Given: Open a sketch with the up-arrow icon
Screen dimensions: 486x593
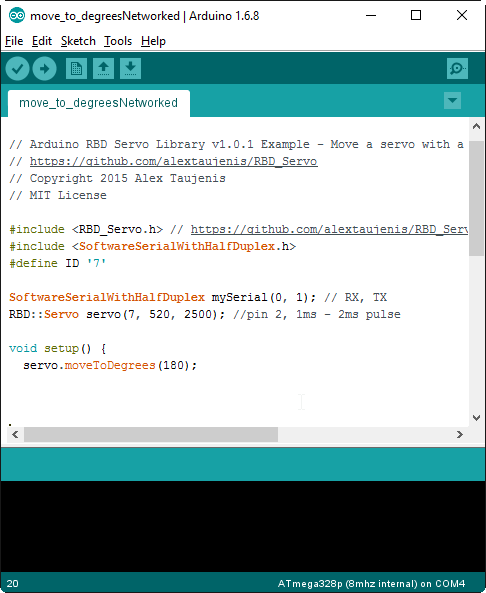Looking at the screenshot, I should 103,68.
